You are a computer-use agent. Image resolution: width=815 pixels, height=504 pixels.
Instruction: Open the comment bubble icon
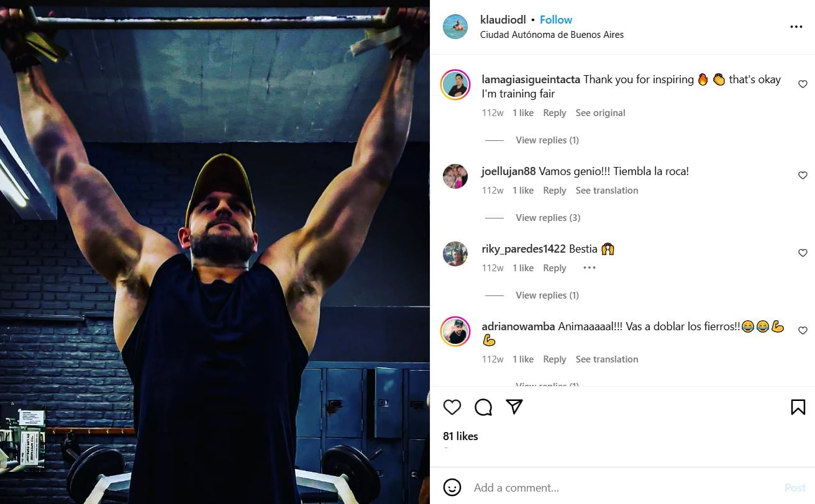click(x=483, y=407)
